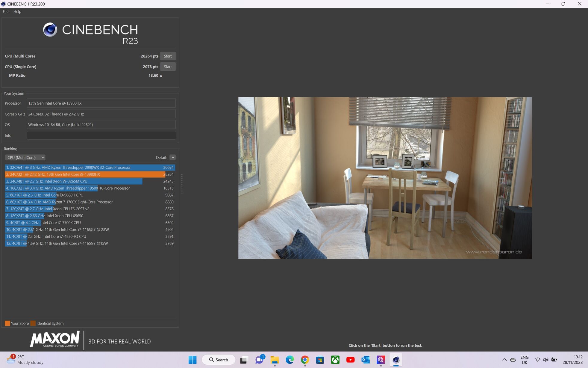Launch the Xbox app from the taskbar
The height and width of the screenshot is (368, 588).
point(335,360)
